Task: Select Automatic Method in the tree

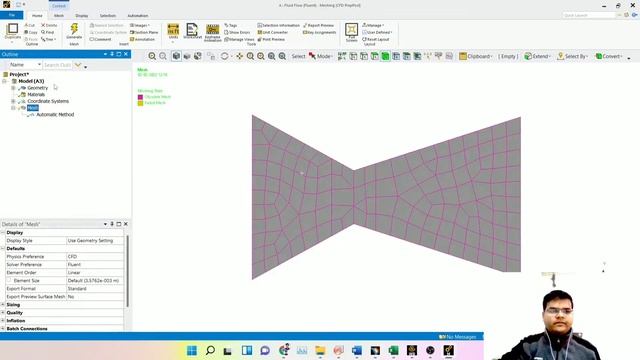Action: 55,115
